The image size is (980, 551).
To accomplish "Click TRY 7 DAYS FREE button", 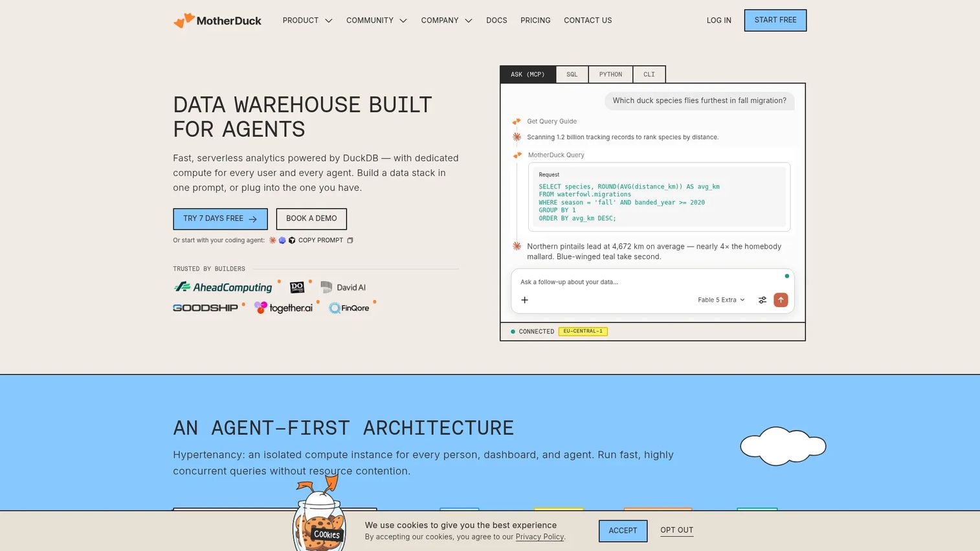I will pyautogui.click(x=220, y=219).
